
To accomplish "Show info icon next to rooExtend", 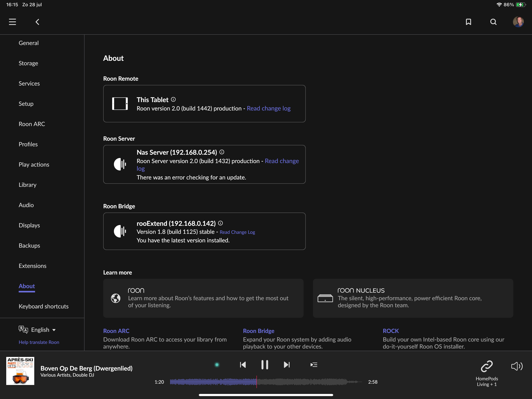I will (x=220, y=223).
